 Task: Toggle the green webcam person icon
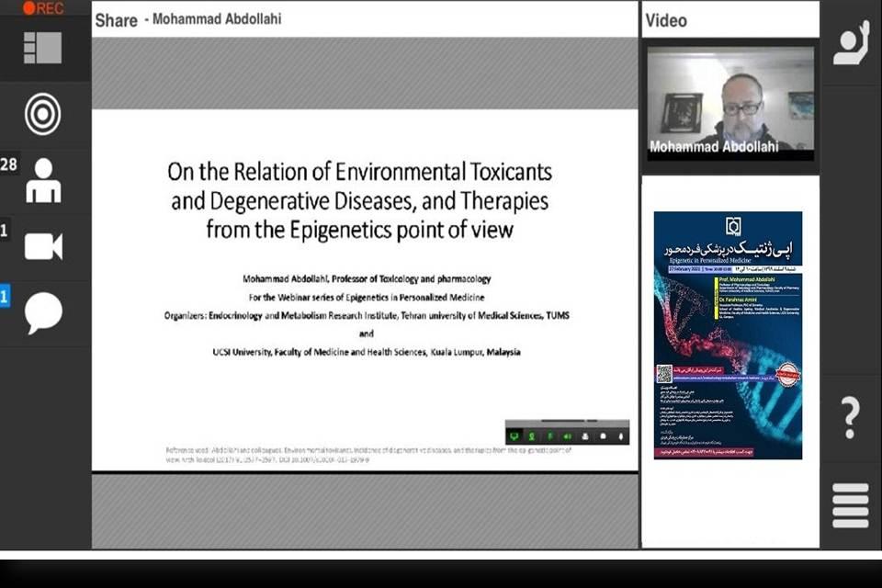click(x=533, y=435)
